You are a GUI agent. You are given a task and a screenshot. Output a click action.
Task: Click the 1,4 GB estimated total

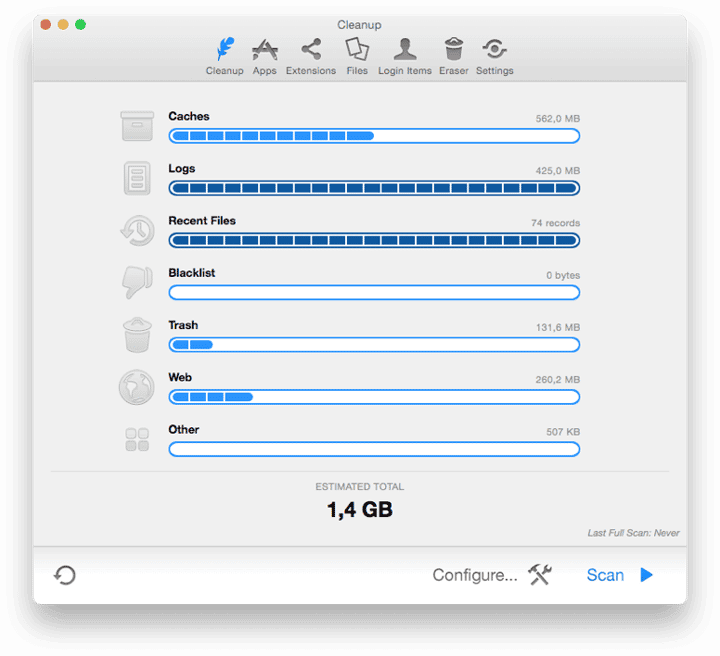(x=360, y=510)
